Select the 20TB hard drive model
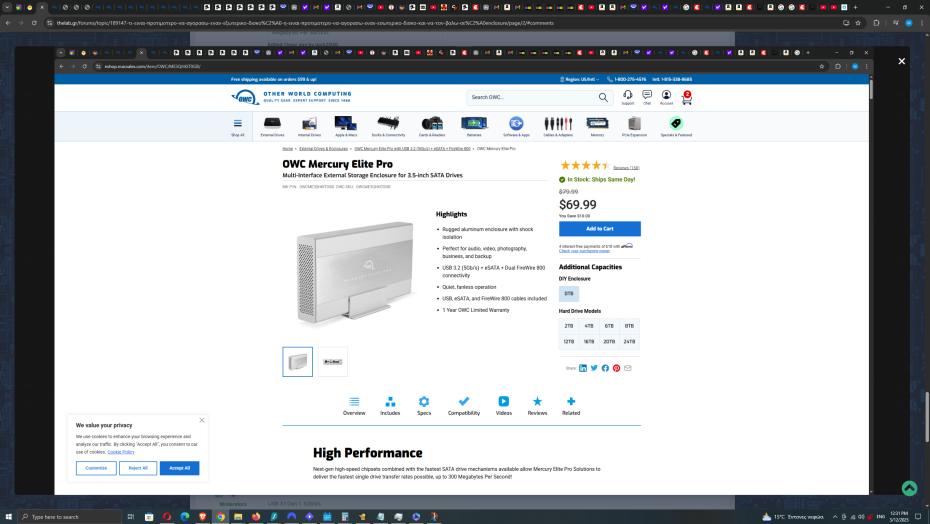 pos(609,342)
